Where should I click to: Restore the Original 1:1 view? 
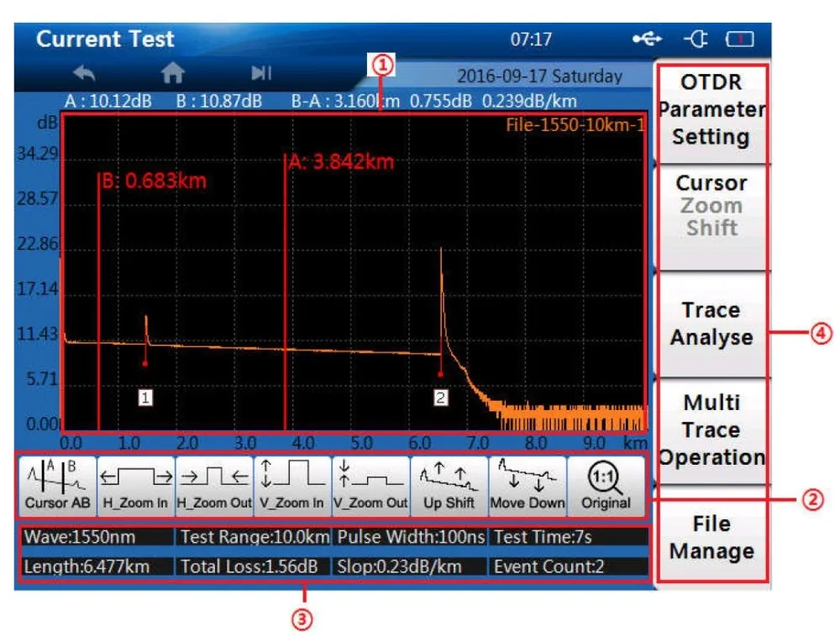(x=606, y=486)
